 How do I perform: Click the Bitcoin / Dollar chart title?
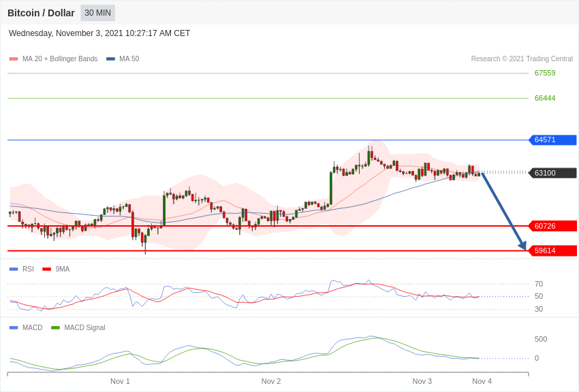41,13
